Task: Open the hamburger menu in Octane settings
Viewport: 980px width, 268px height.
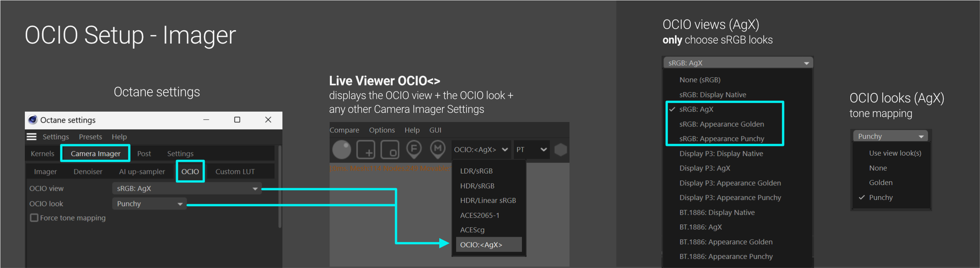Action: [31, 136]
